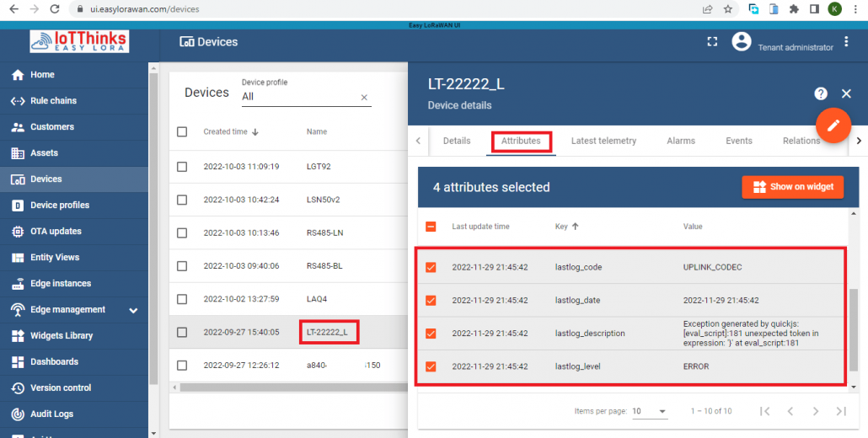Image resolution: width=868 pixels, height=438 pixels.
Task: Click the orange pencil edit button
Action: 833,125
